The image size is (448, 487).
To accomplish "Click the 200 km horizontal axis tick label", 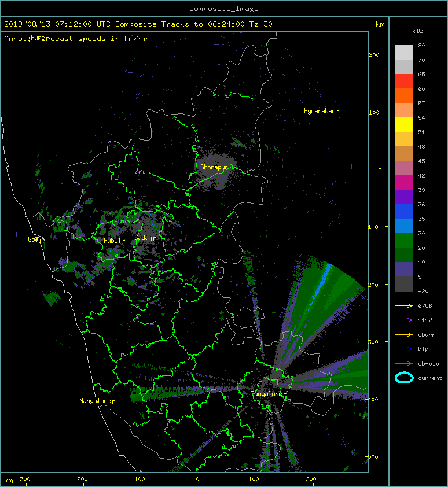I will click(311, 479).
